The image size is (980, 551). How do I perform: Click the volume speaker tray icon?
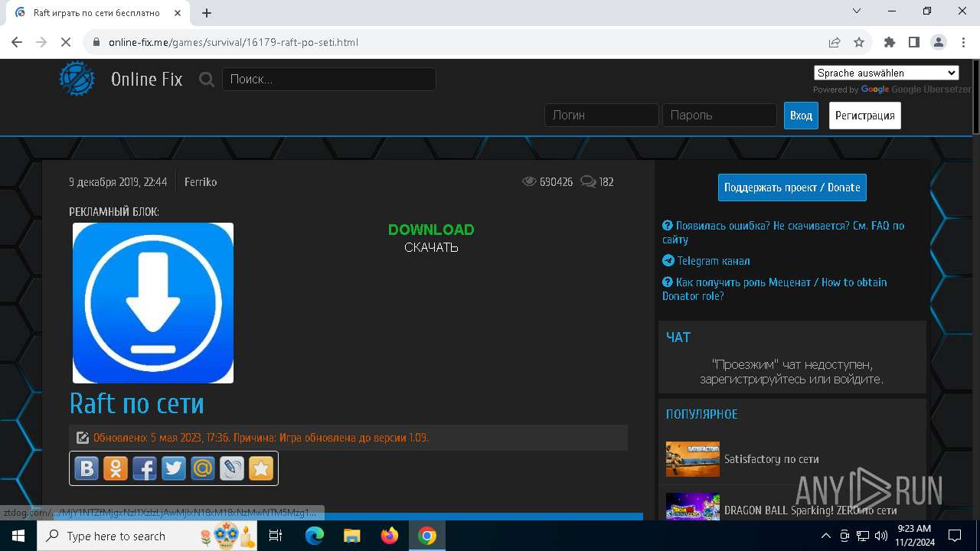click(880, 536)
